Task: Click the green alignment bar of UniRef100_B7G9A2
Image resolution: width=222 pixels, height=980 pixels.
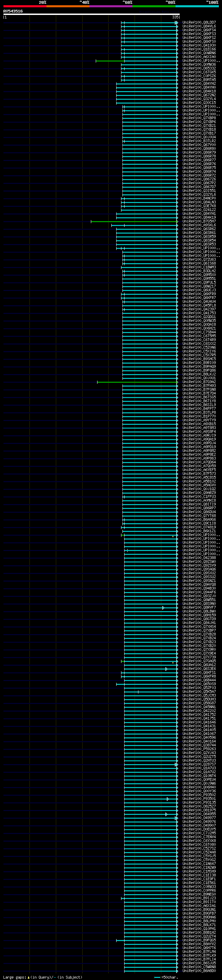Action: pos(137,382)
